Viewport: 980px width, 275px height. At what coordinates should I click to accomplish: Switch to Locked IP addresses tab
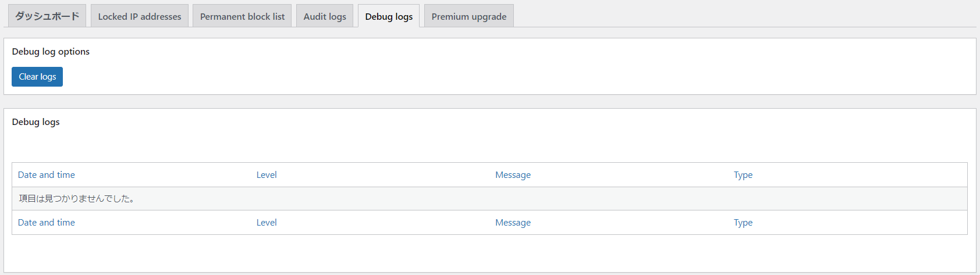click(x=140, y=16)
